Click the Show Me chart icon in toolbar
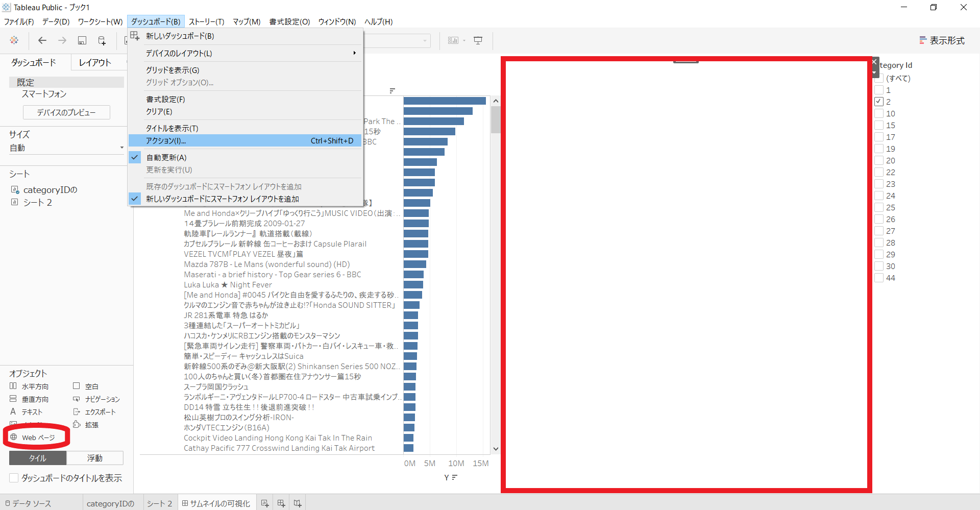Screen dimensions: 980x510 [x=453, y=40]
